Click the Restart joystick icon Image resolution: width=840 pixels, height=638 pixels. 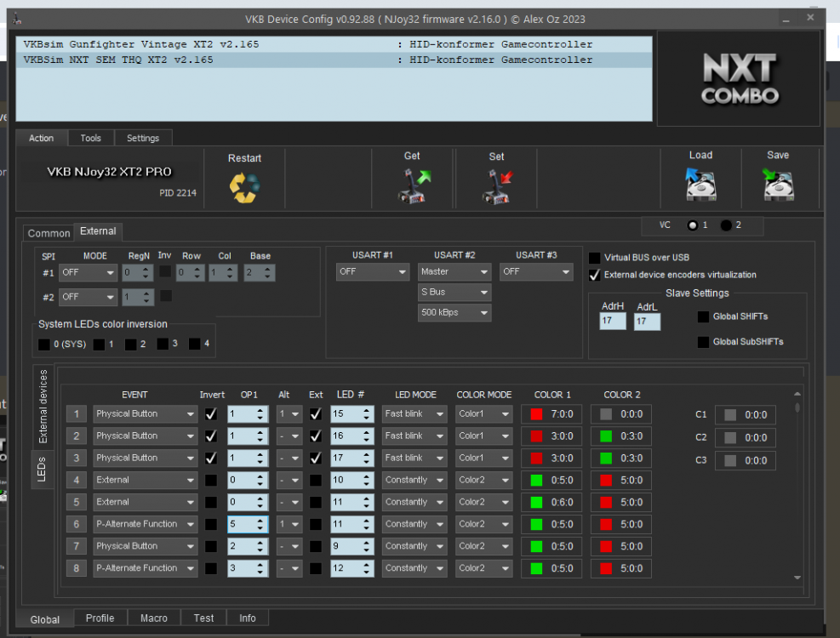[244, 184]
